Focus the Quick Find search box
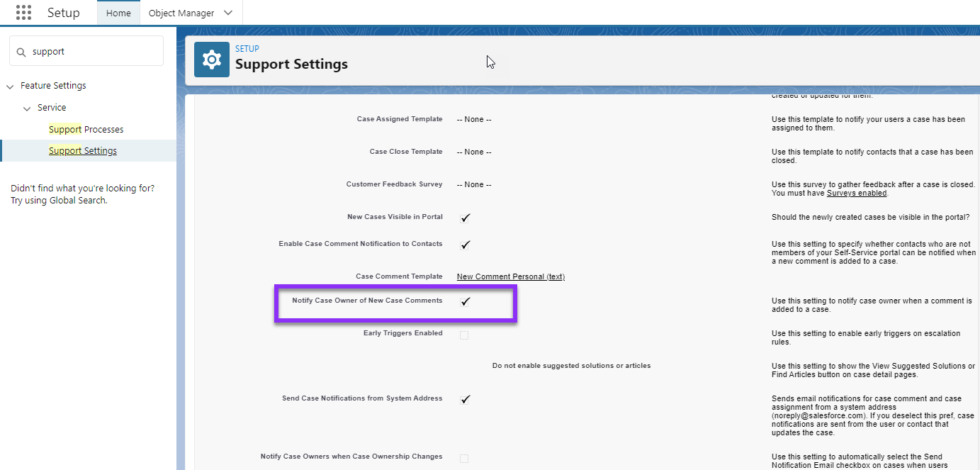Screen dimensions: 980x470 pos(86,52)
